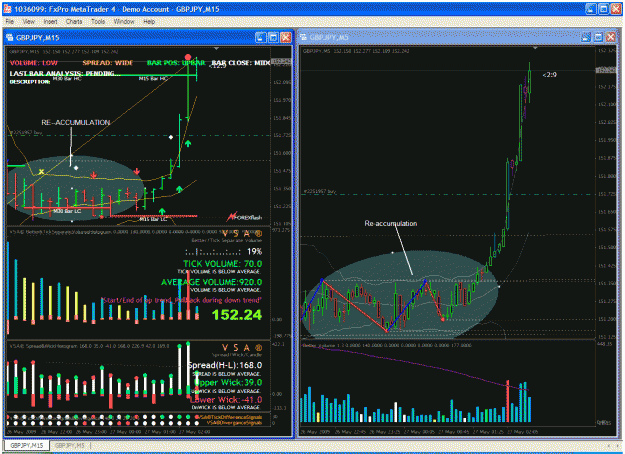Click the right tab-scroll arrow at bottom
The width and height of the screenshot is (625, 454).
[619, 445]
